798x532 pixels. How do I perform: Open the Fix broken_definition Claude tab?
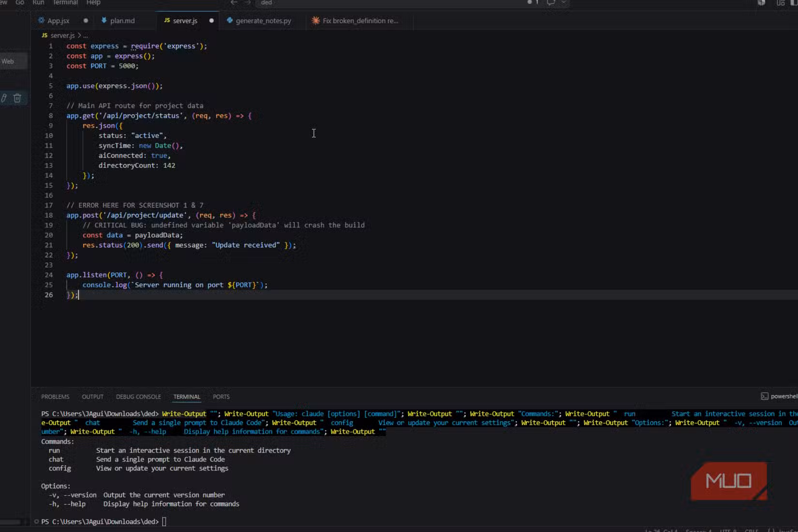(x=360, y=21)
